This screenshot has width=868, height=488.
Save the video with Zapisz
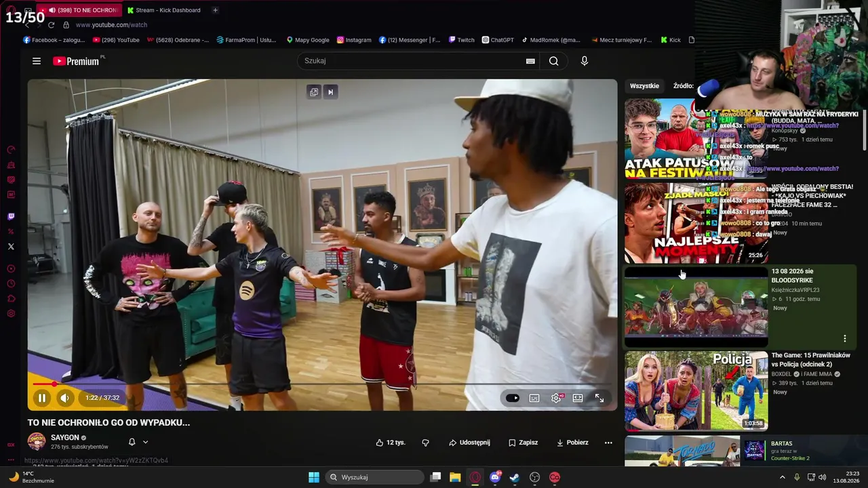click(523, 443)
